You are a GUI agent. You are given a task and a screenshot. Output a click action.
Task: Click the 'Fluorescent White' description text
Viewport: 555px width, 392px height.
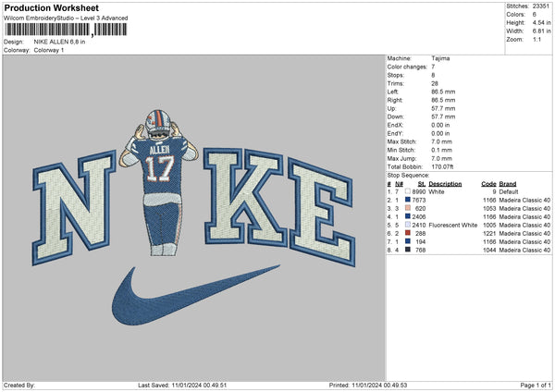coord(452,225)
